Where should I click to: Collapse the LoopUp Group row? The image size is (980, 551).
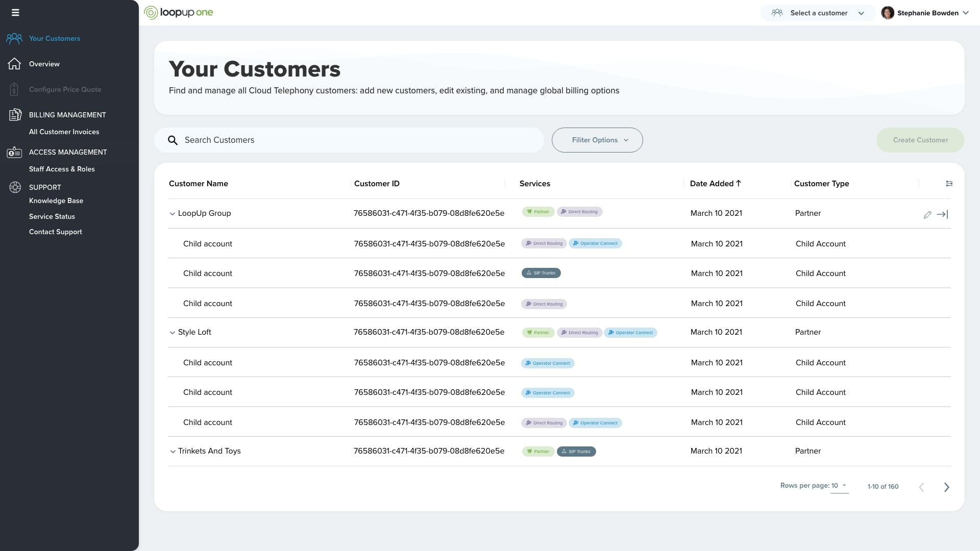173,214
